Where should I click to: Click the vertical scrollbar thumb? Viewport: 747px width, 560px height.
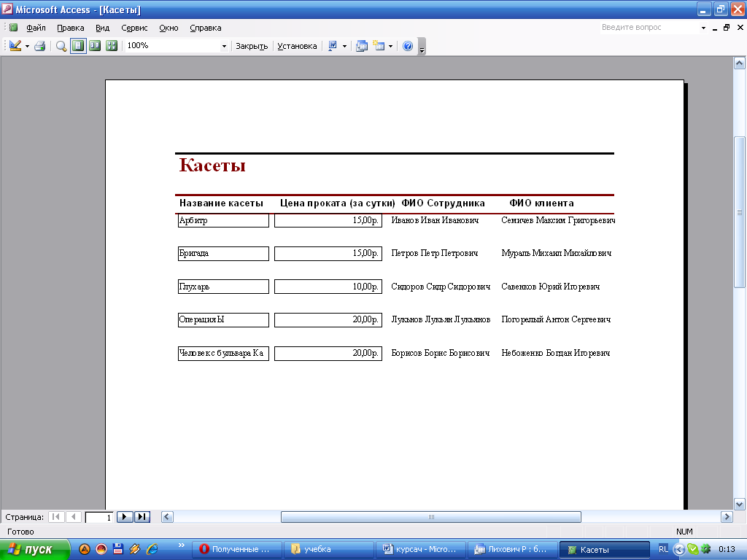click(x=740, y=212)
